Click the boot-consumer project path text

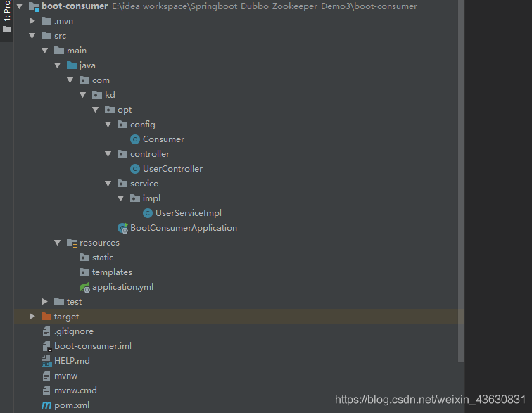tap(265, 6)
